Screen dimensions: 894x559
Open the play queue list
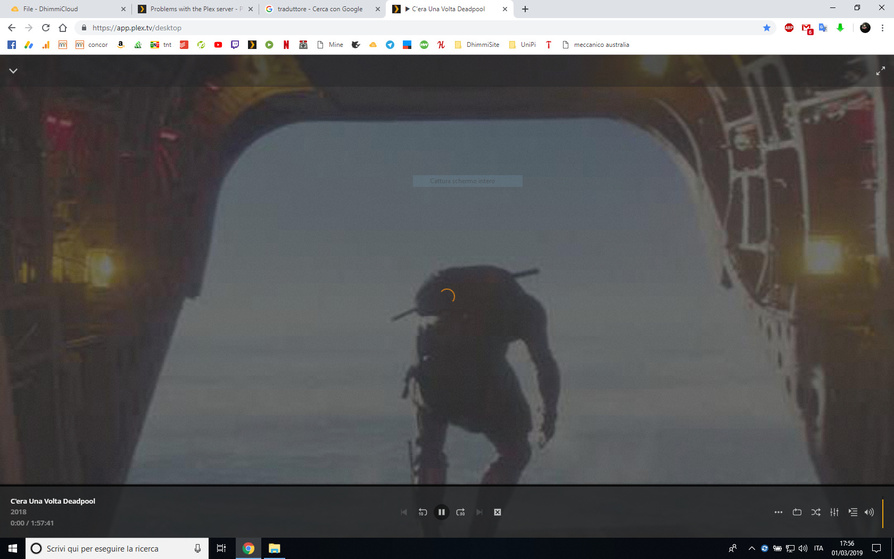pyautogui.click(x=853, y=512)
